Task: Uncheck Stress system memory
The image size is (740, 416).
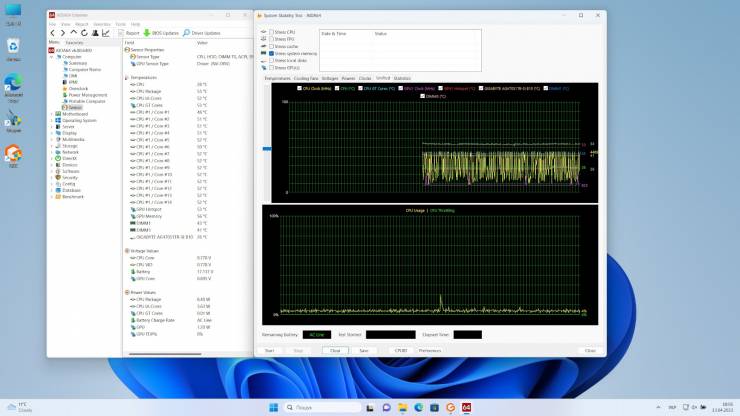Action: [x=271, y=53]
